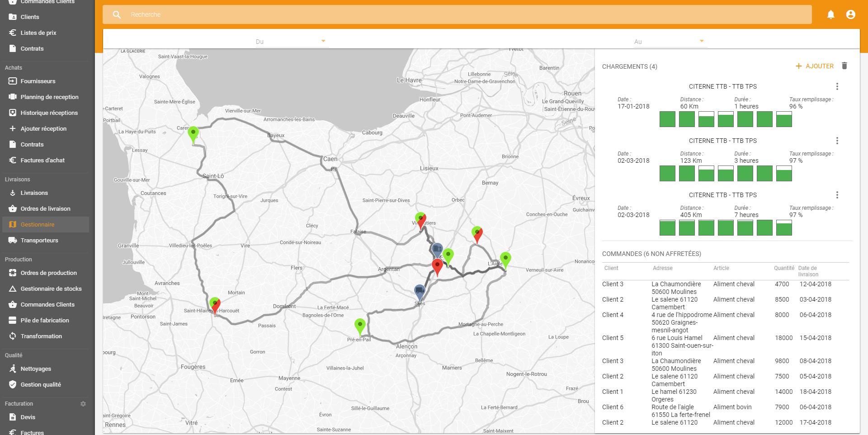Click the green marker at L'Aigle

point(505,260)
